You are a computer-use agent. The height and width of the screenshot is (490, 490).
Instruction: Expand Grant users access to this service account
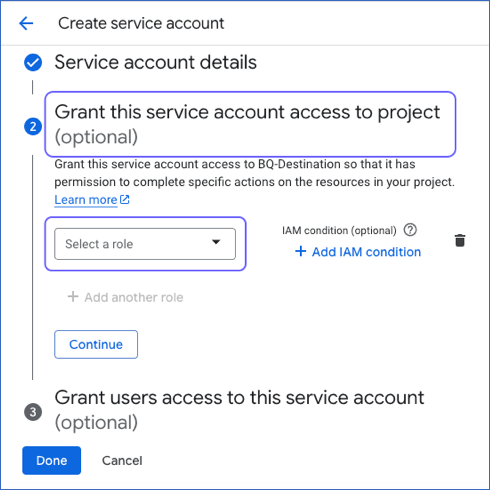(239, 410)
